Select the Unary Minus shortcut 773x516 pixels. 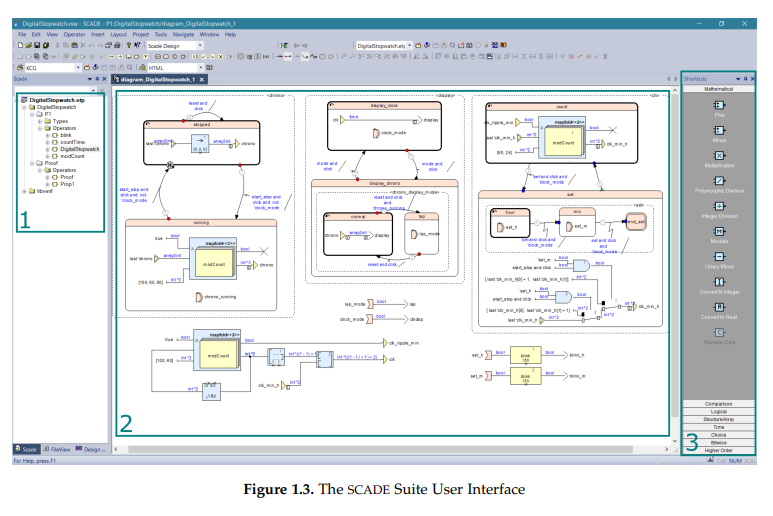click(x=718, y=262)
